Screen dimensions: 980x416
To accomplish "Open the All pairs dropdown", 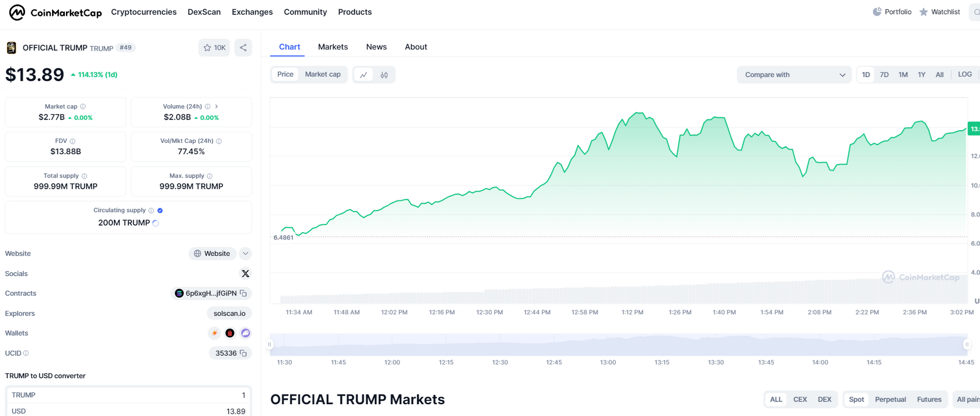I will (x=967, y=400).
